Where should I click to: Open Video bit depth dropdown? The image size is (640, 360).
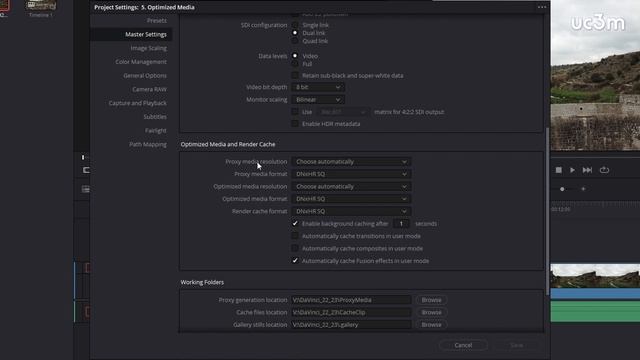318,87
